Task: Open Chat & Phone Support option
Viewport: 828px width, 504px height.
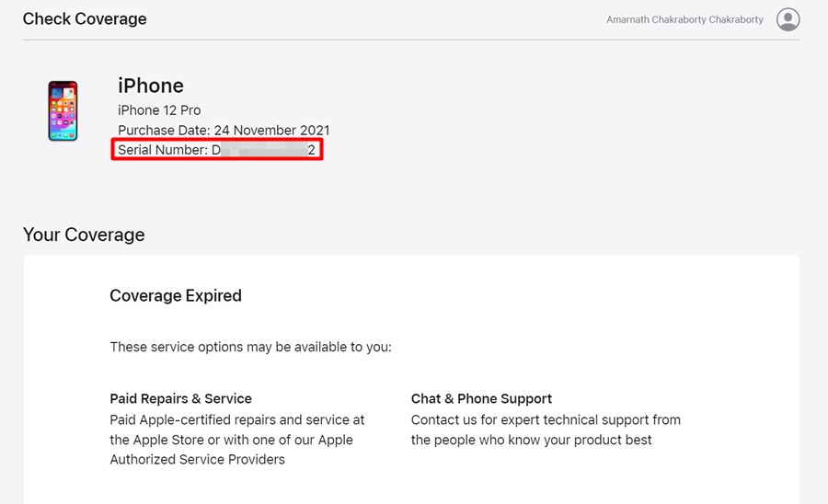Action: click(x=481, y=398)
